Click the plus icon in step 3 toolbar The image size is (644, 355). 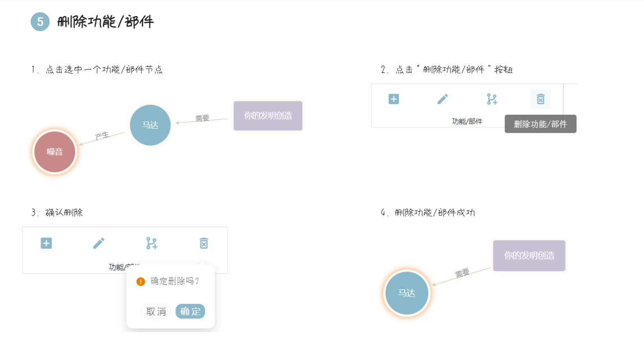46,243
